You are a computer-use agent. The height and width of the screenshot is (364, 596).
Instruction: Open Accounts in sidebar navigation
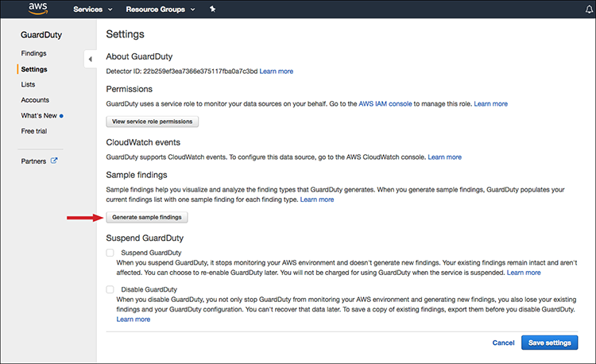[x=35, y=100]
